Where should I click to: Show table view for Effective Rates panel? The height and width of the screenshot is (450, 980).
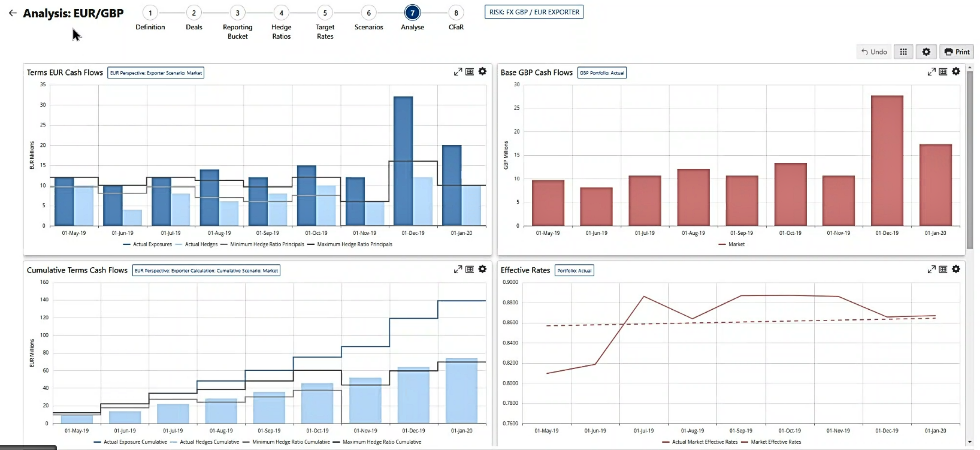(943, 269)
